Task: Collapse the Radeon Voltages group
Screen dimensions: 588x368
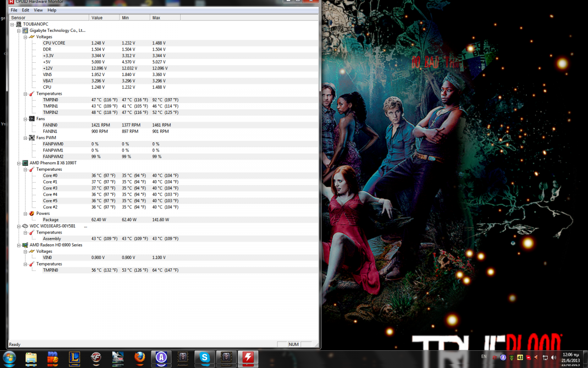Action: point(25,251)
